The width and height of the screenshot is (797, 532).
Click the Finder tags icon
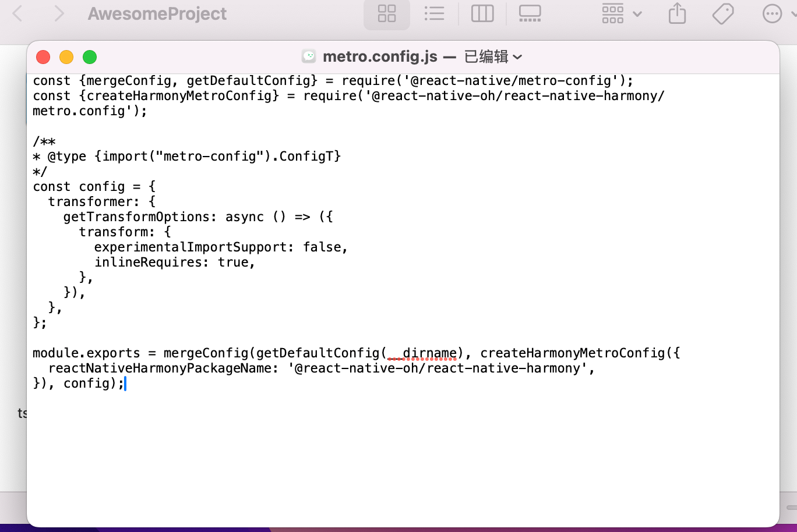coord(723,13)
